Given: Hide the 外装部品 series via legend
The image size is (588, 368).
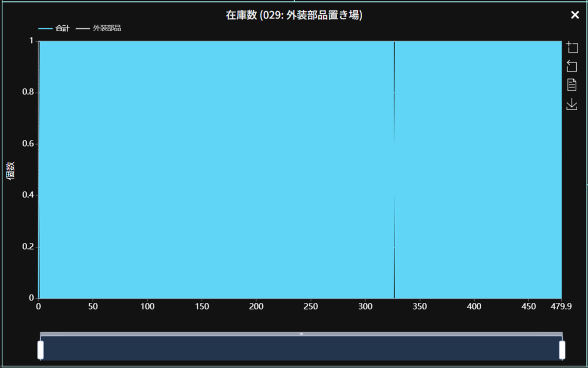Looking at the screenshot, I should (x=107, y=28).
